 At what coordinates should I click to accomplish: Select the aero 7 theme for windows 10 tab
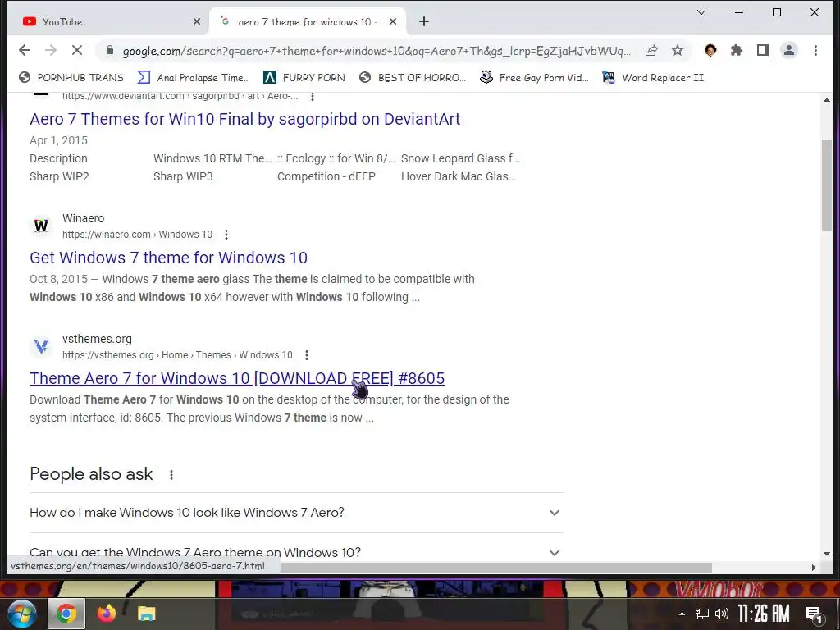click(x=308, y=21)
